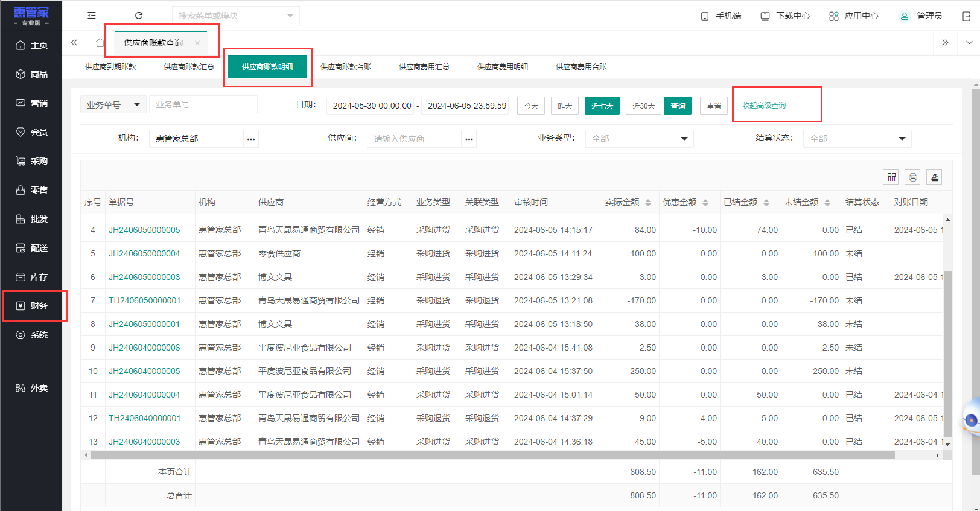This screenshot has width=980, height=511.
Task: Sort by 实际金额 column
Action: click(647, 203)
